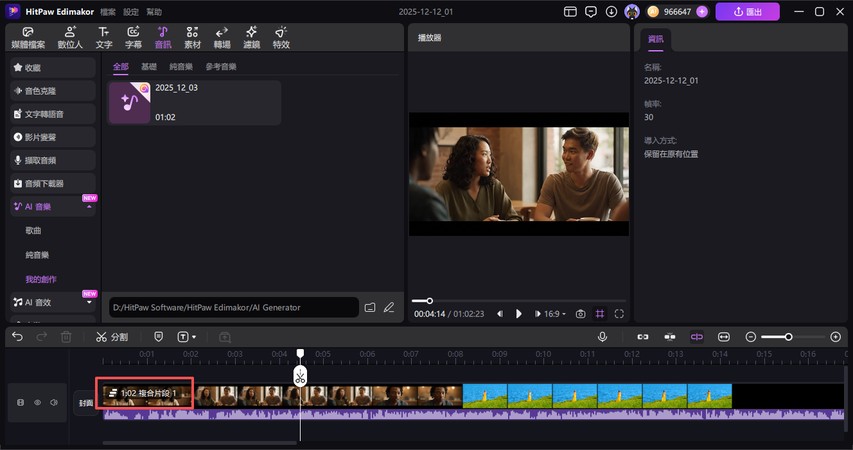Open 音色克隆 voice clone

53,91
